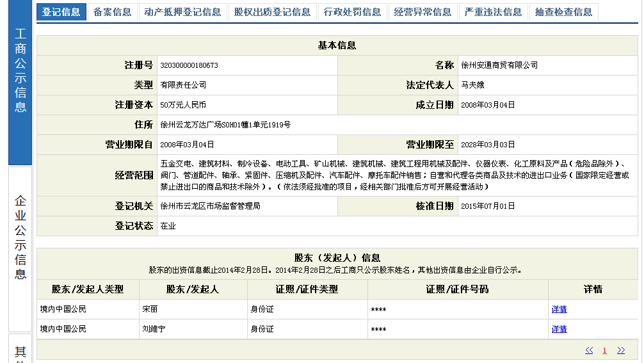Image resolution: width=644 pixels, height=363 pixels.
Task: Switch to the 备案信息 tab
Action: tap(112, 12)
